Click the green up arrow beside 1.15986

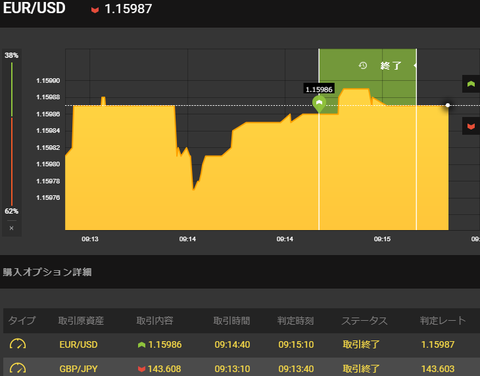coord(142,345)
